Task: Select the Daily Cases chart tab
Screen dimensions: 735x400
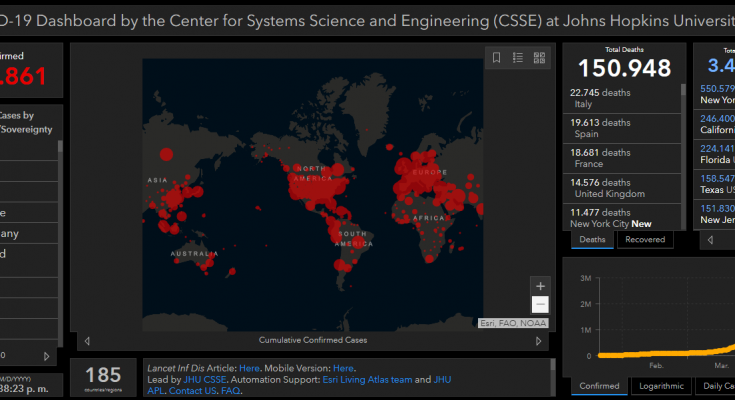Action: pos(717,386)
